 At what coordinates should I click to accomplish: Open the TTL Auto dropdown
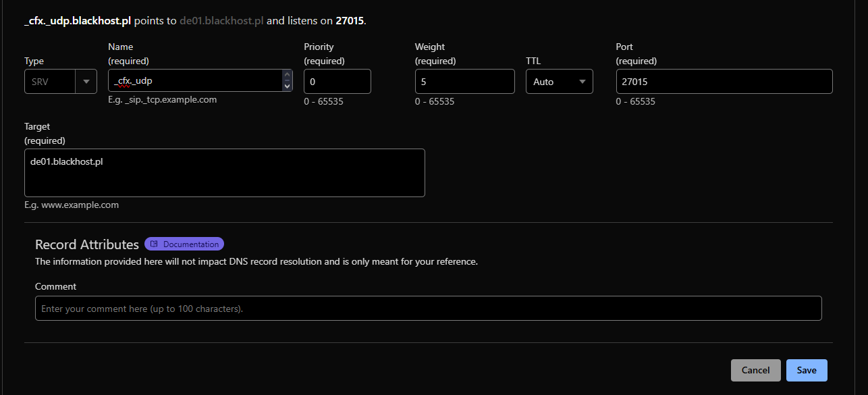tap(560, 81)
